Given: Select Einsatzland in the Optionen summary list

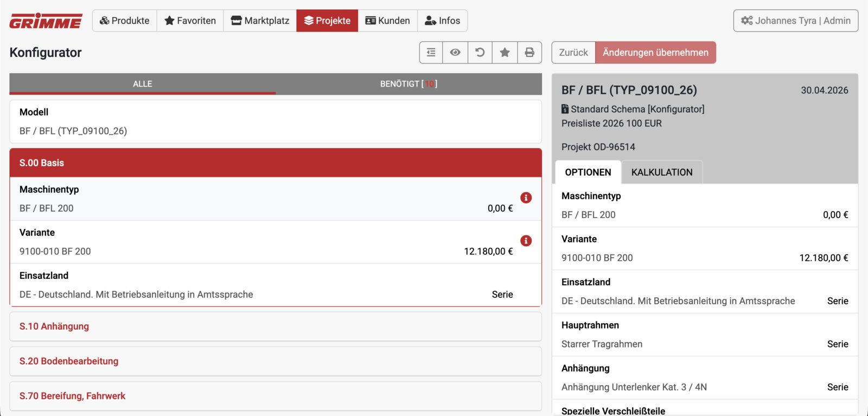Looking at the screenshot, I should 705,292.
